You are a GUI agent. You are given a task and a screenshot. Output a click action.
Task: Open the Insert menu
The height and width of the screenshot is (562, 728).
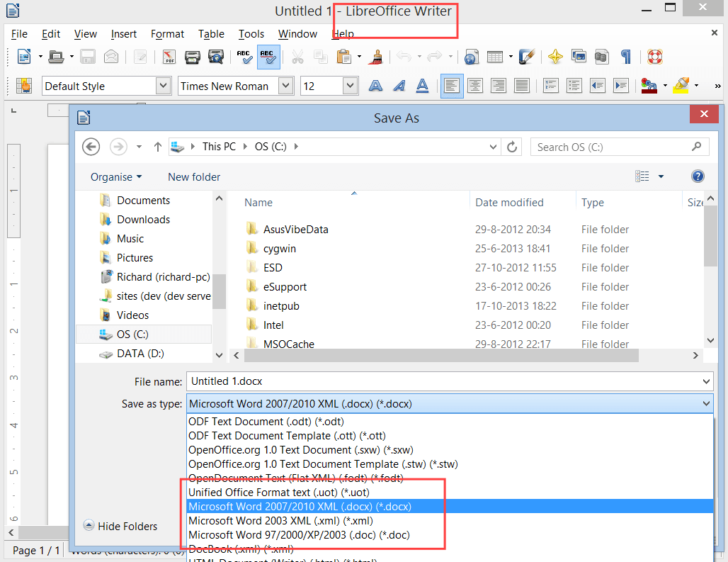pos(124,33)
